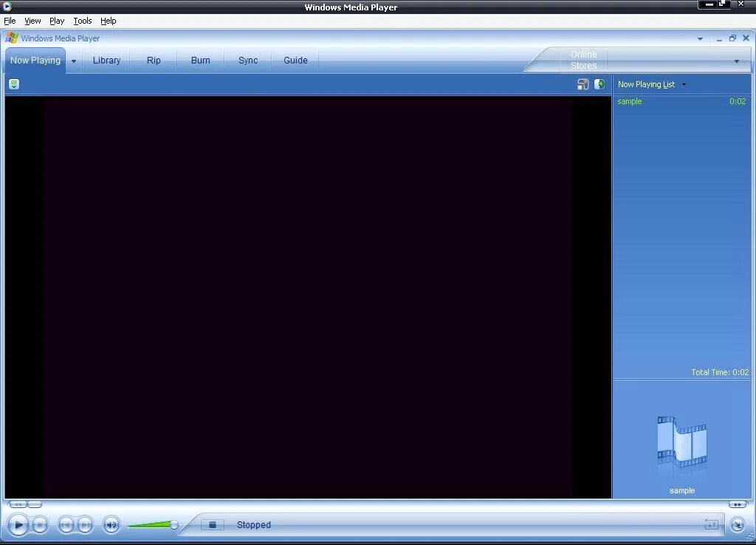Open the Tools menu
This screenshot has width=756, height=545.
(83, 21)
